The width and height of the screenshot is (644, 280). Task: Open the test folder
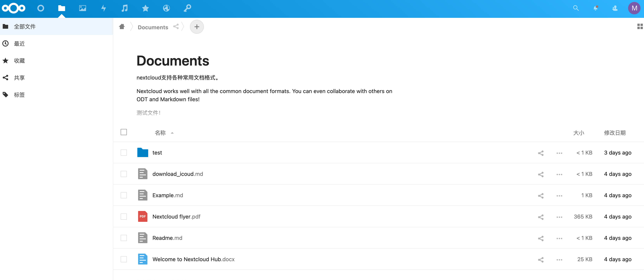coord(157,152)
